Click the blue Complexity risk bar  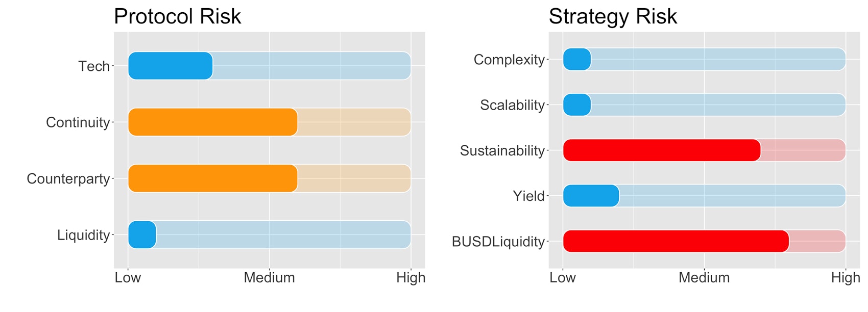(x=577, y=60)
